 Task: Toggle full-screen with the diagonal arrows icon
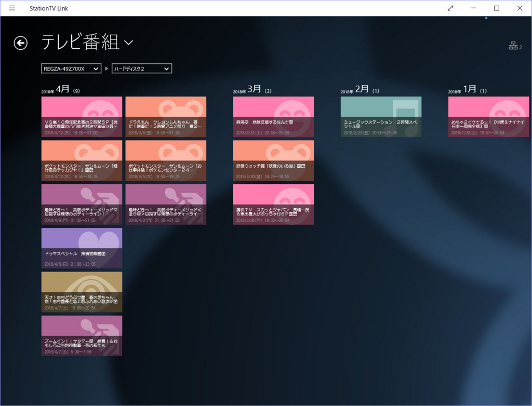(450, 8)
